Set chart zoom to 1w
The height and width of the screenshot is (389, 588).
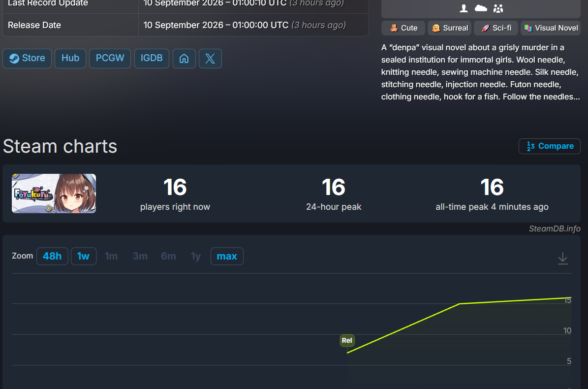83,256
